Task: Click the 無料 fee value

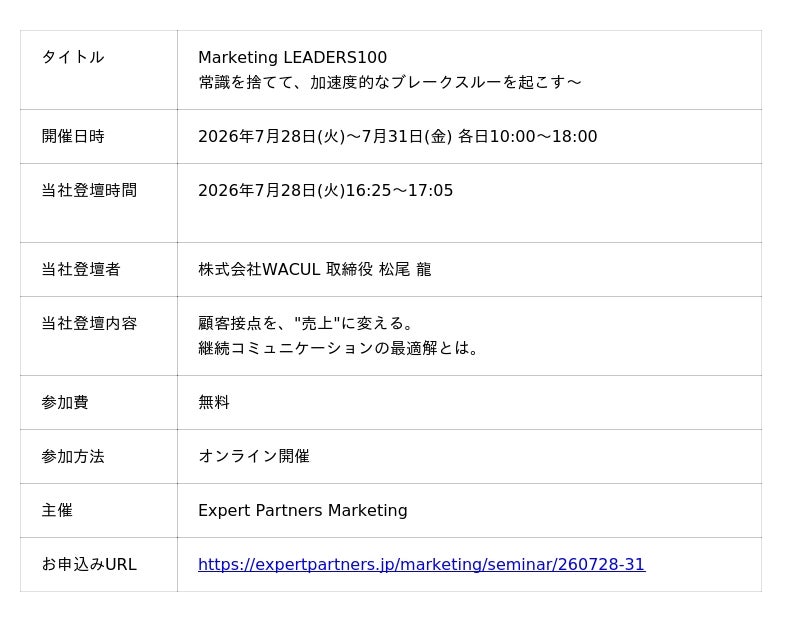Action: 214,402
